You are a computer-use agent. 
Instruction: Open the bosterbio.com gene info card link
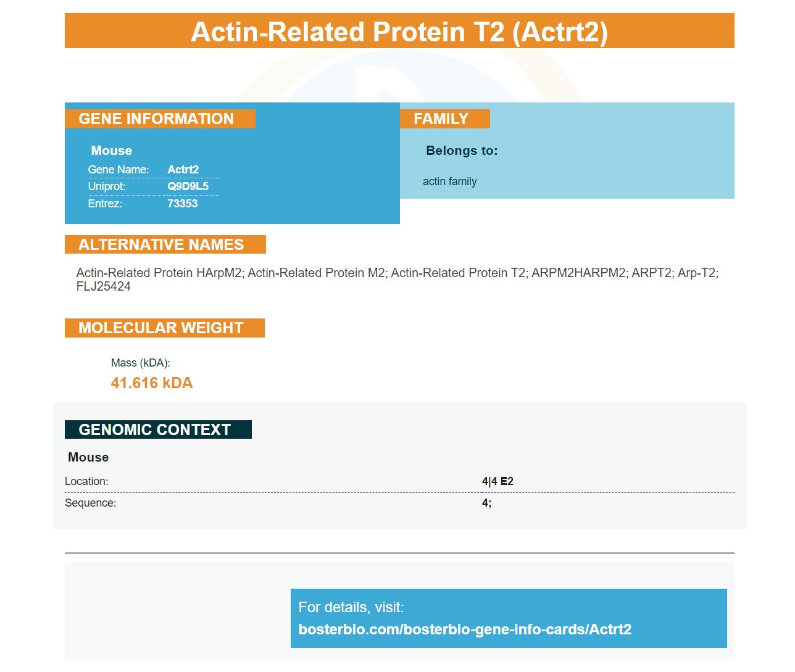point(465,629)
